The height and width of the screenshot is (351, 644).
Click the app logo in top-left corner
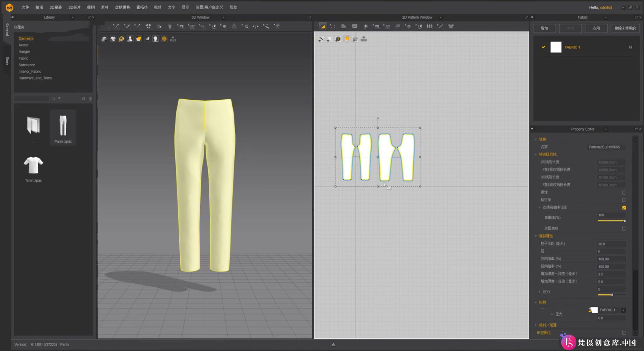click(9, 7)
